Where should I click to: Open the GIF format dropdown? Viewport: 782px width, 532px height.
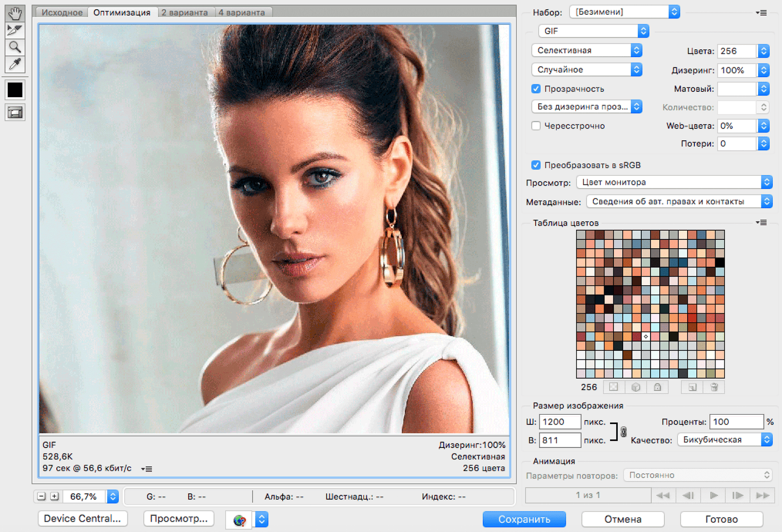click(593, 31)
